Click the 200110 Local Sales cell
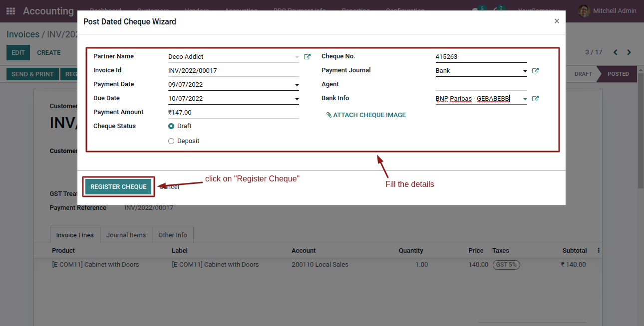Image resolution: width=644 pixels, height=326 pixels. [320, 265]
